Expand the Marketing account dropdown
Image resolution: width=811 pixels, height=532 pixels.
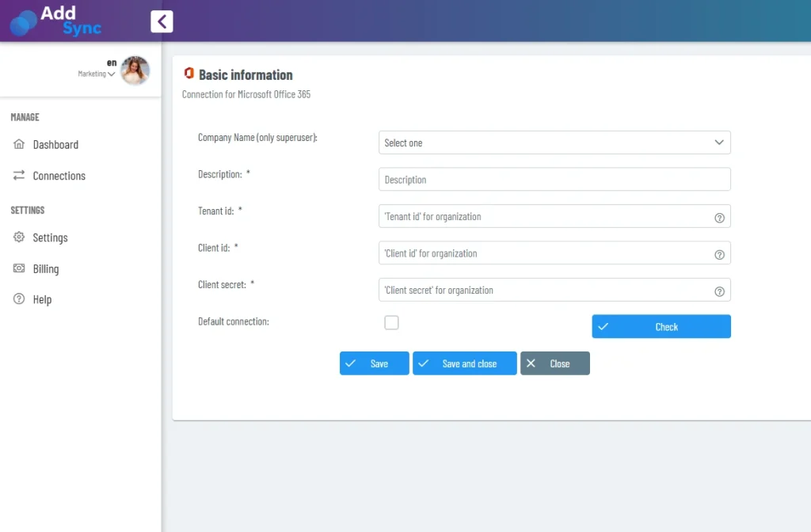pyautogui.click(x=96, y=74)
